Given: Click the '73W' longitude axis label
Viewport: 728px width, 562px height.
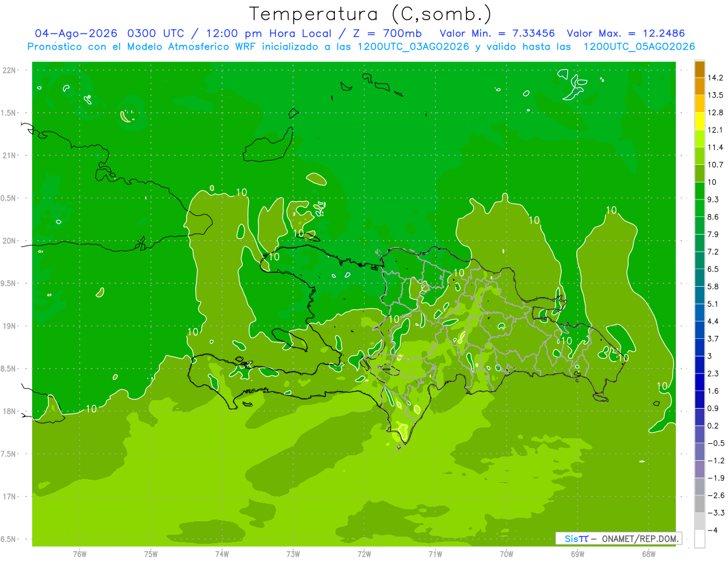Looking at the screenshot, I should (x=292, y=554).
